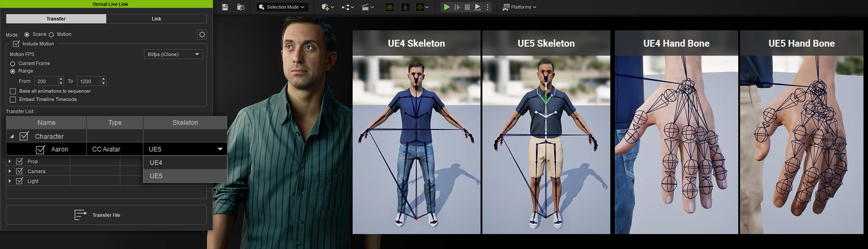Open the Cinematics clapperboard icon menu
This screenshot has height=249, width=868.
(365, 7)
